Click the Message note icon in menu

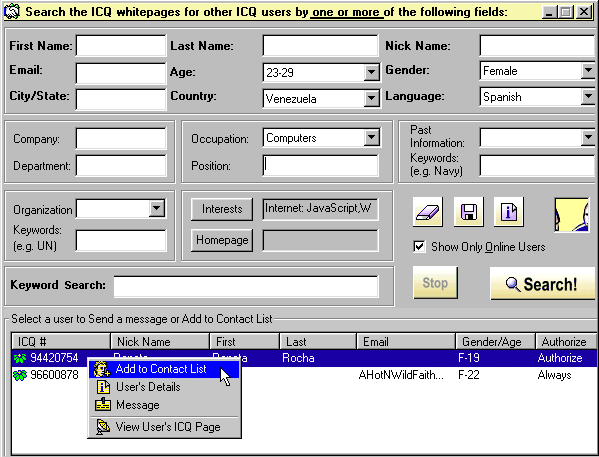(x=103, y=405)
